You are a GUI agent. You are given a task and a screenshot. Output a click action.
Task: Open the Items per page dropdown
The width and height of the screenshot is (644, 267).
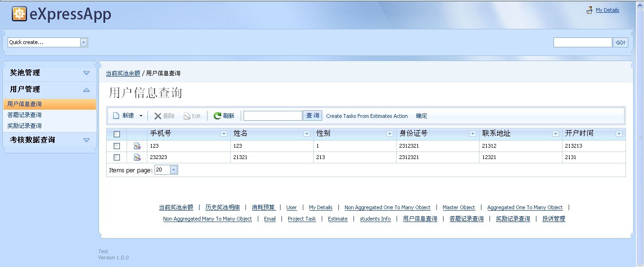pos(173,170)
